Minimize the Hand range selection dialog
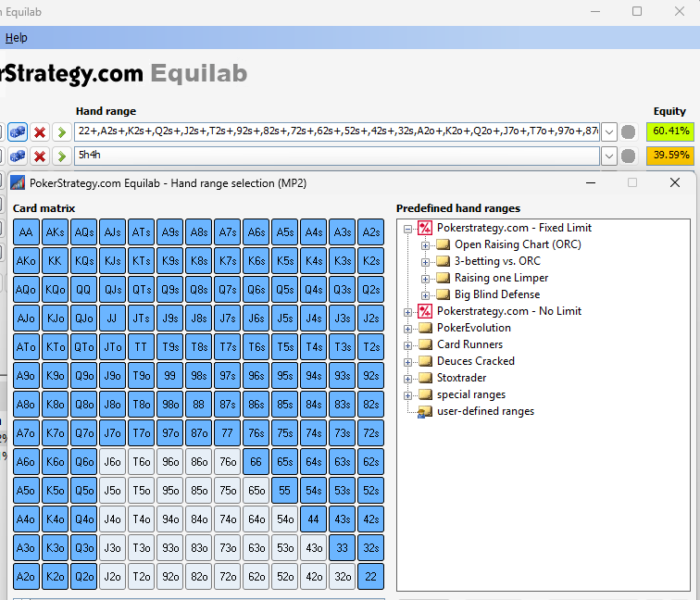The image size is (700, 600). (591, 182)
